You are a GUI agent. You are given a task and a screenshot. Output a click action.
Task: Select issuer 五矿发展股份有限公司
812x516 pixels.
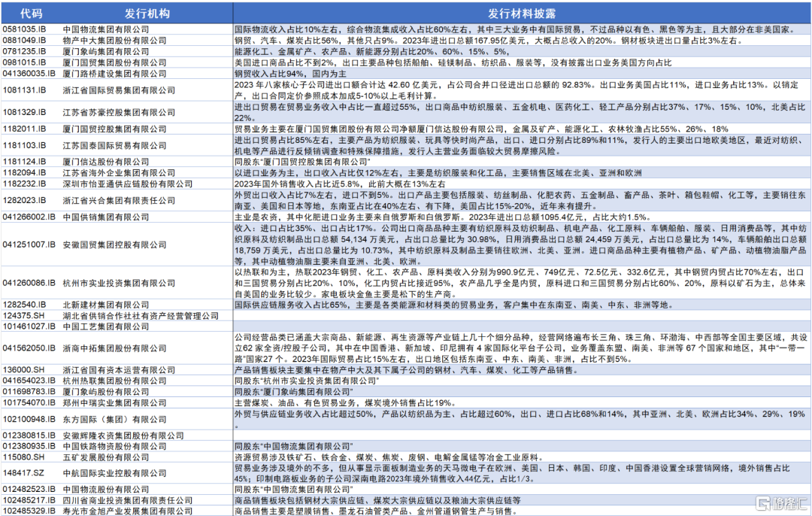[106, 457]
